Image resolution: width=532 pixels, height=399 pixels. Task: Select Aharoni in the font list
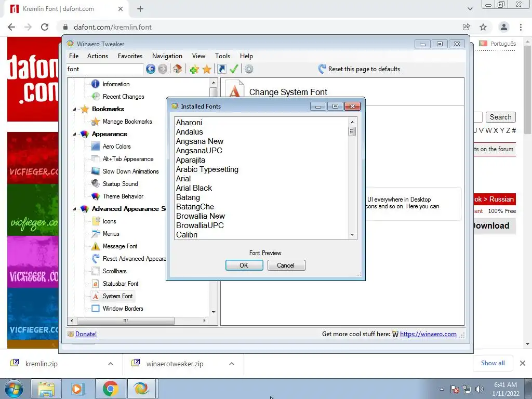pyautogui.click(x=189, y=123)
